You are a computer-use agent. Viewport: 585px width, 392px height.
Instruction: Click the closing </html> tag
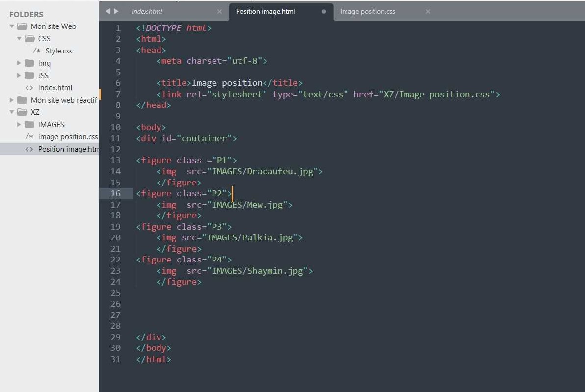tap(153, 359)
